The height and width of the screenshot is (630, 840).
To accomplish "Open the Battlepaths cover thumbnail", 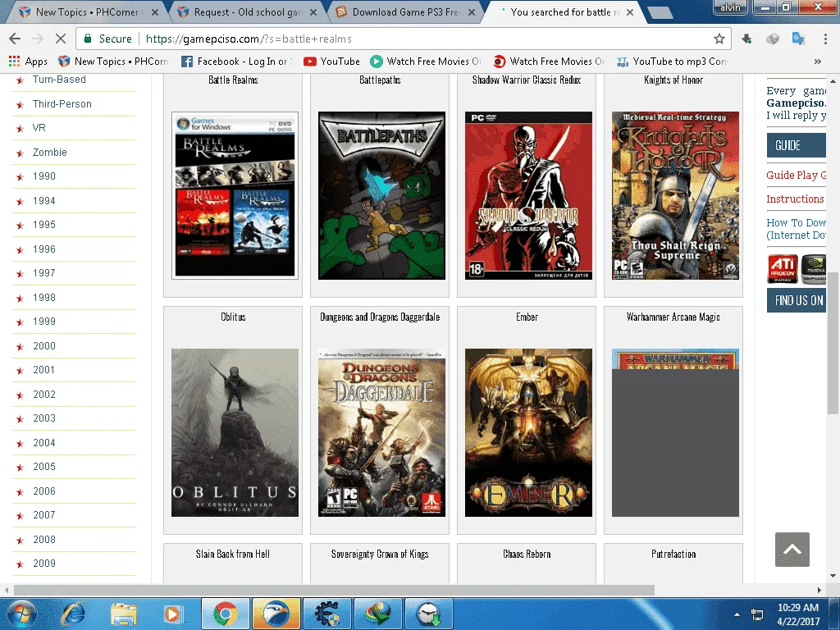I will (381, 195).
